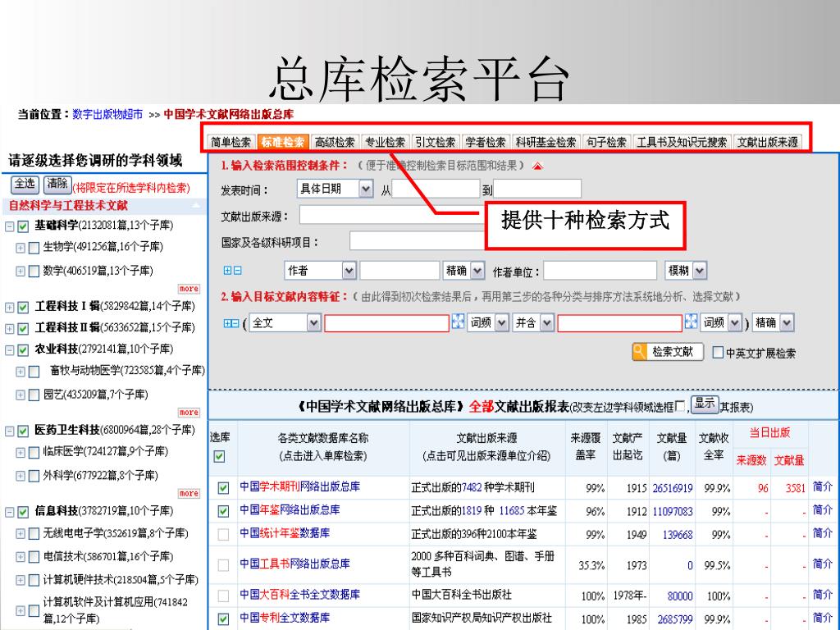The image size is (840, 630).
Task: Click the red collapse arrow beside search scope heading
Action: pyautogui.click(x=538, y=166)
